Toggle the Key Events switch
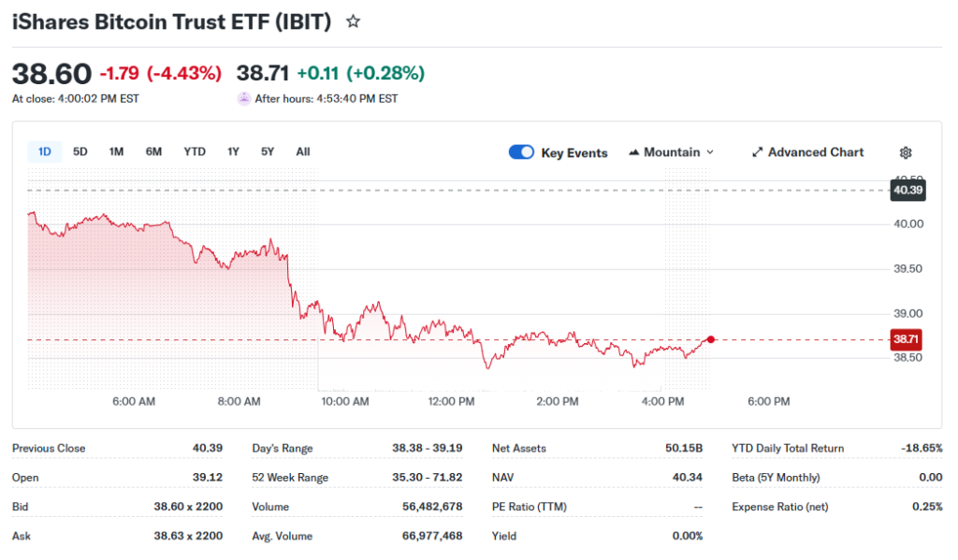The width and height of the screenshot is (958, 560). [x=521, y=152]
